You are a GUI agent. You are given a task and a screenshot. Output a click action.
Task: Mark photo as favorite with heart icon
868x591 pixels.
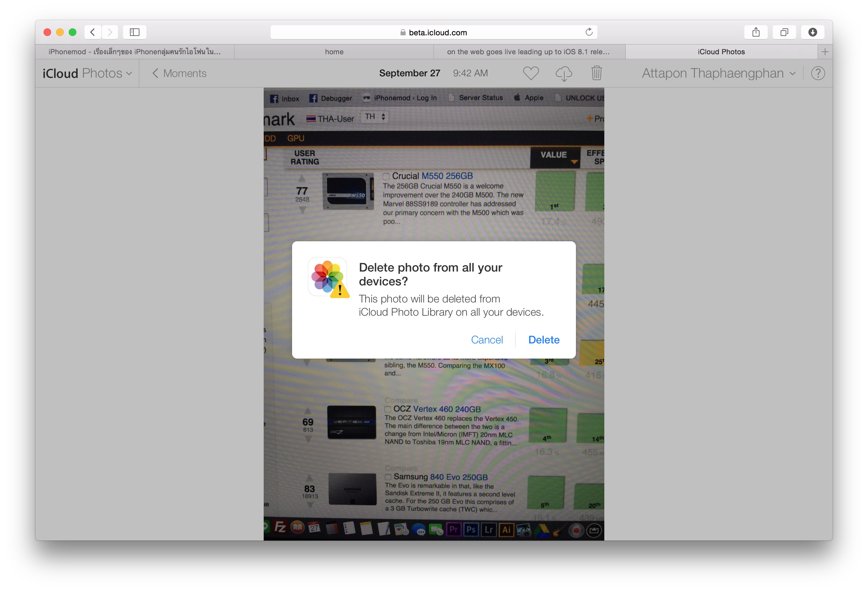click(531, 73)
